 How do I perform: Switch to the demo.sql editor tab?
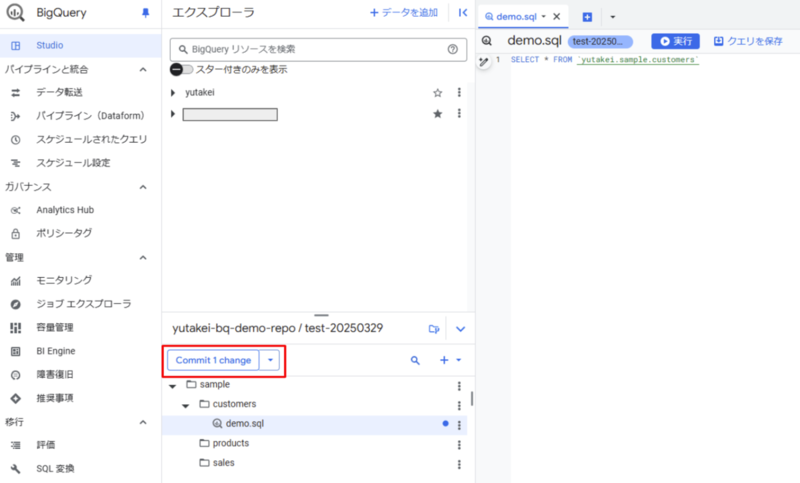pyautogui.click(x=516, y=16)
